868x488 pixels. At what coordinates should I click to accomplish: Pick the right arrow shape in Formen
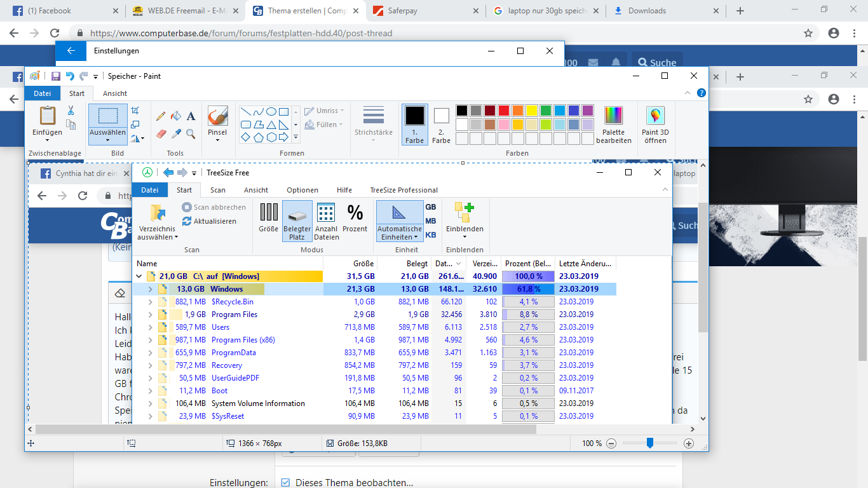coord(284,137)
